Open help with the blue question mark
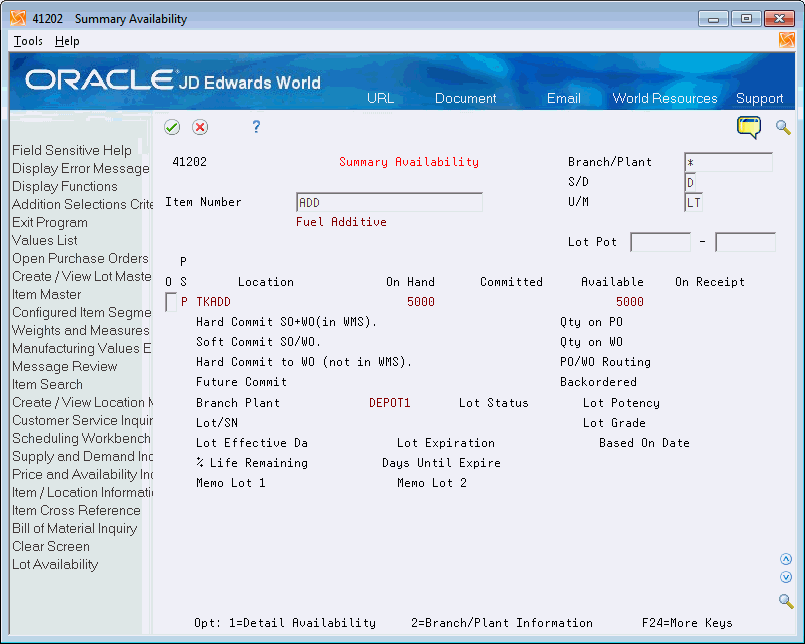This screenshot has width=805, height=644. click(x=256, y=126)
